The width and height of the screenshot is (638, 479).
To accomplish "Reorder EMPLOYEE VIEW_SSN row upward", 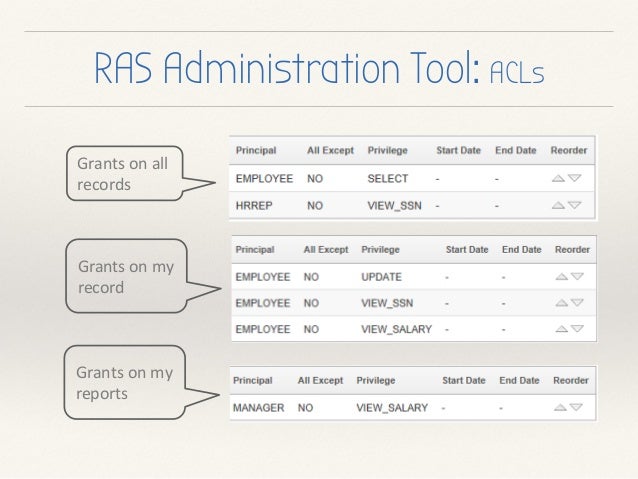I will click(562, 303).
